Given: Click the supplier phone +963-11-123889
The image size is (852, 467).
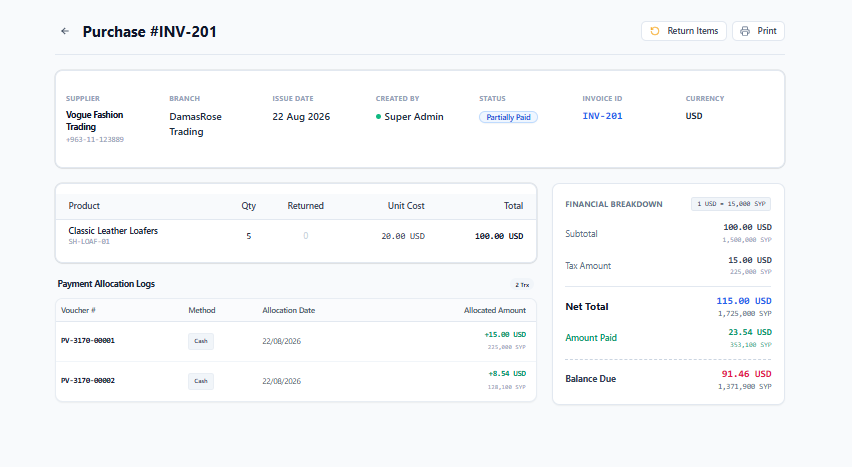Looking at the screenshot, I should pos(95,140).
